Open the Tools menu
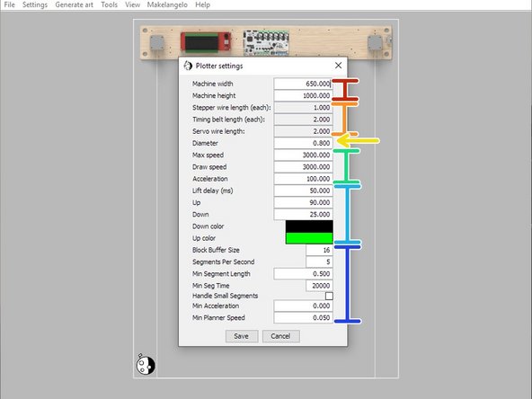The image size is (532, 399). pyautogui.click(x=110, y=4)
